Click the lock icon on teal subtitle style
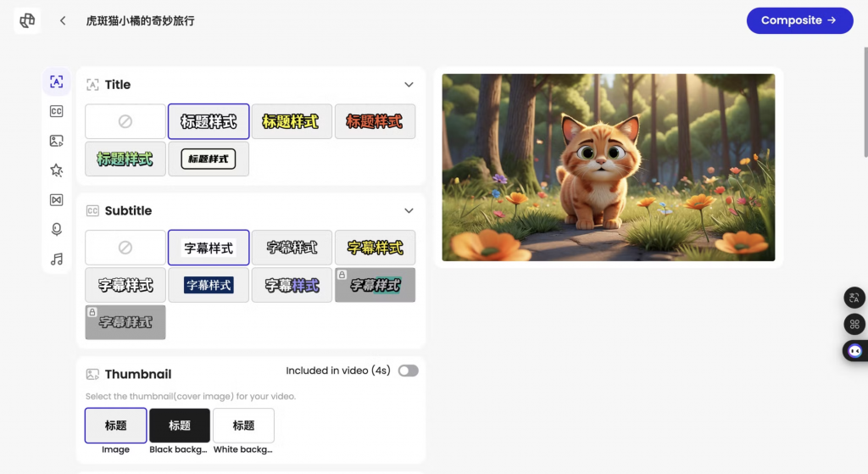 (342, 275)
